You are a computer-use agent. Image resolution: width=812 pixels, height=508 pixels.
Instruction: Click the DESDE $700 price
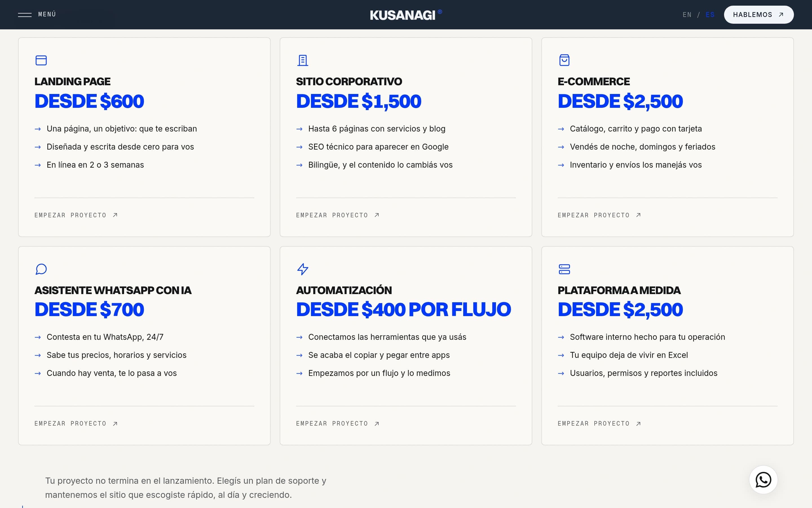(89, 309)
